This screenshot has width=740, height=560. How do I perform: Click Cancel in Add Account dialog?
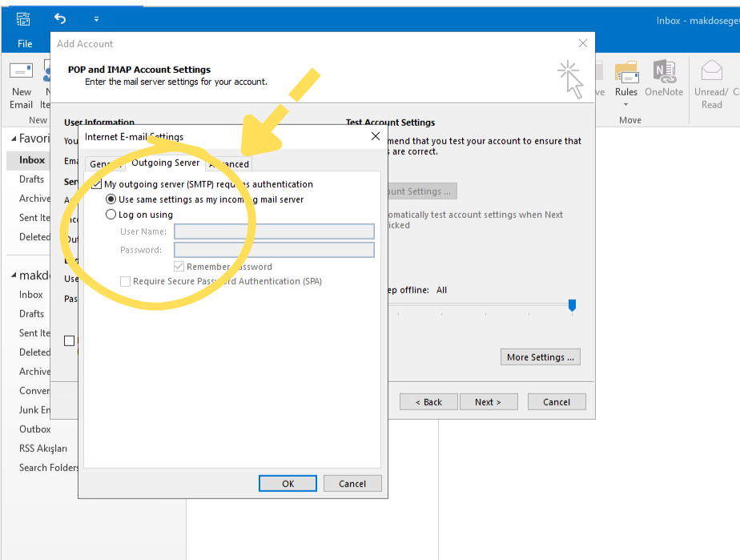point(557,402)
